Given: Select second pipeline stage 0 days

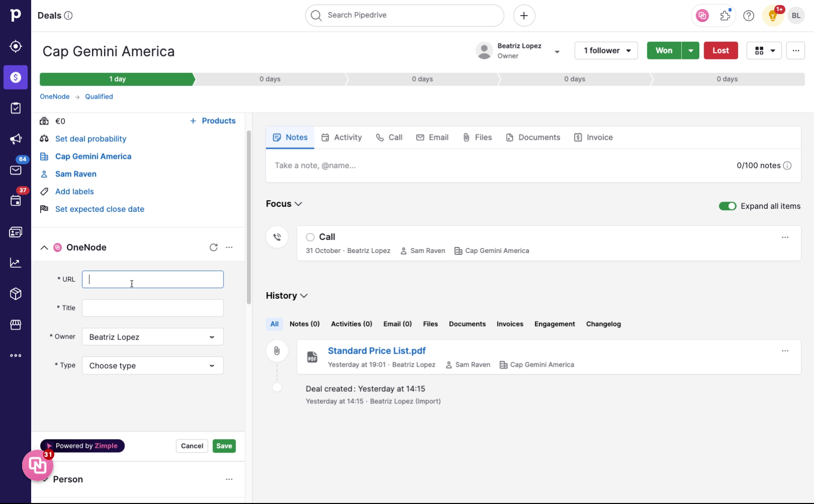Looking at the screenshot, I should point(270,79).
